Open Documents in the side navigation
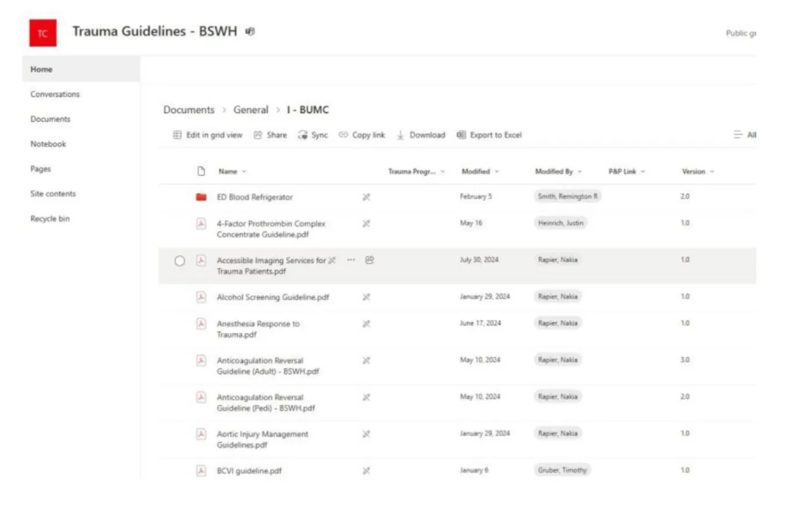Screen dimensions: 812x527 (50, 119)
